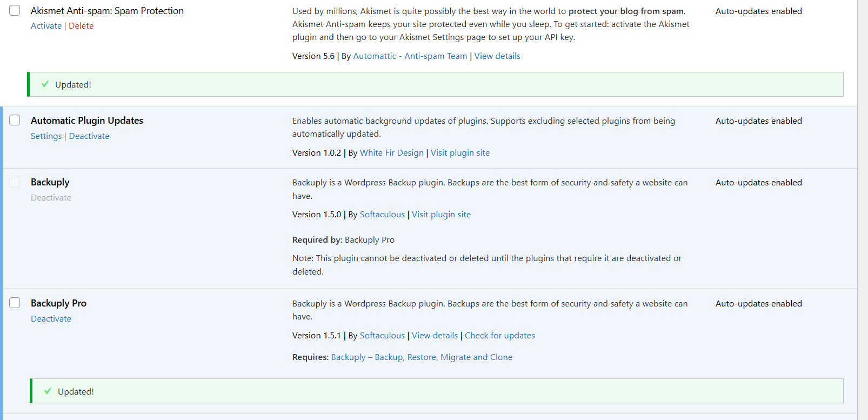Click the checkmark icon in Backuply Pro's Updated notice

point(48,391)
